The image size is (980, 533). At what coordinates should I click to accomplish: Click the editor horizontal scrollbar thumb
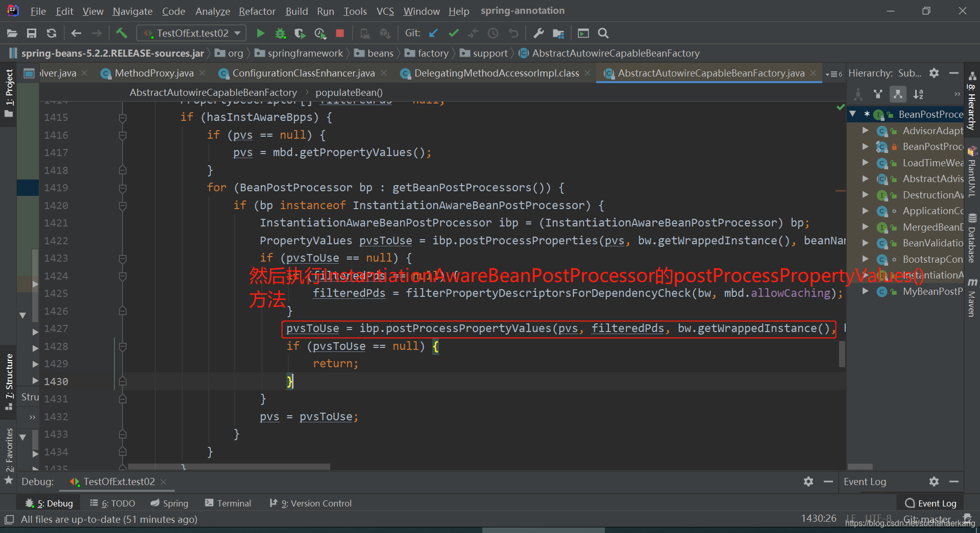pos(229,466)
